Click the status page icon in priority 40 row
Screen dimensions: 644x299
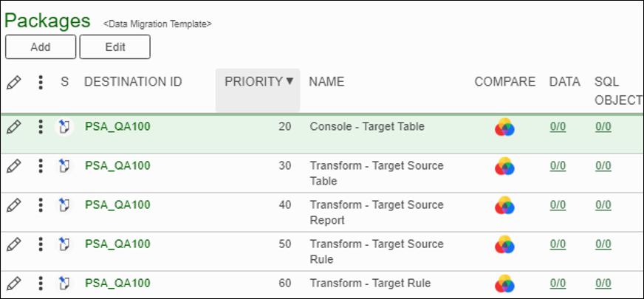coord(64,205)
